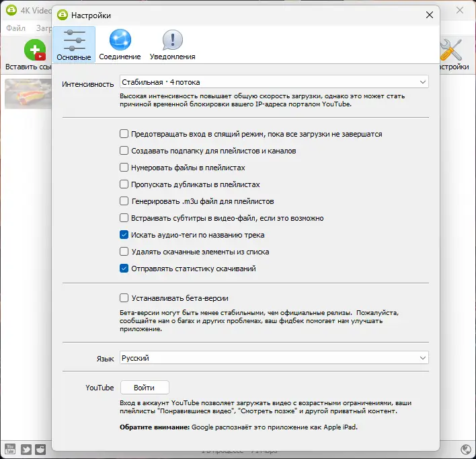Image resolution: width=476 pixels, height=459 pixels.
Task: Enable Удалять скачанные элементы из списка
Action: 124,252
